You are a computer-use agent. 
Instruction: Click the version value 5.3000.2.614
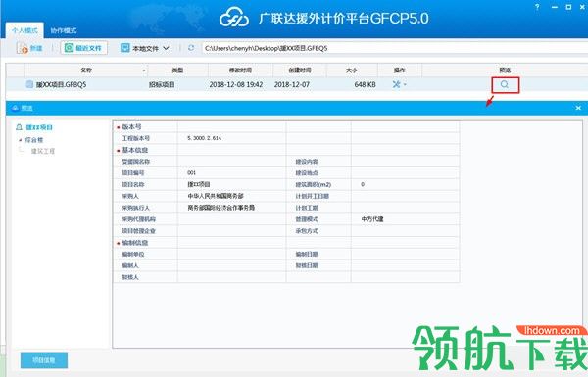coord(205,138)
